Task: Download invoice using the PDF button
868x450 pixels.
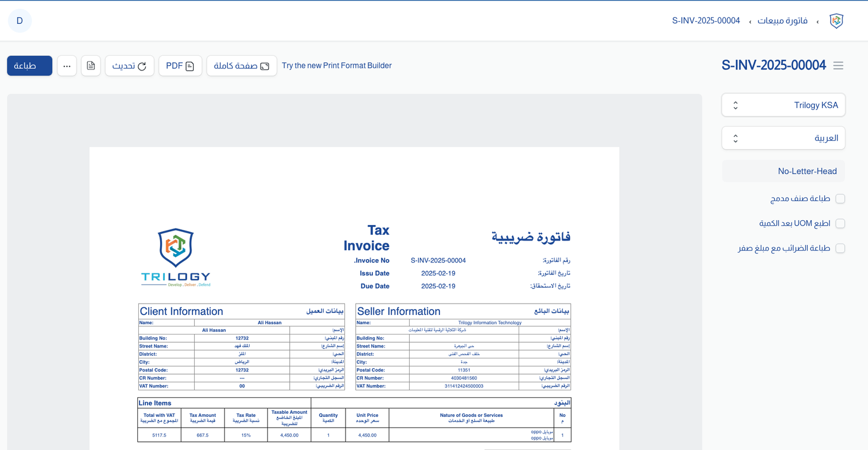Action: point(180,66)
